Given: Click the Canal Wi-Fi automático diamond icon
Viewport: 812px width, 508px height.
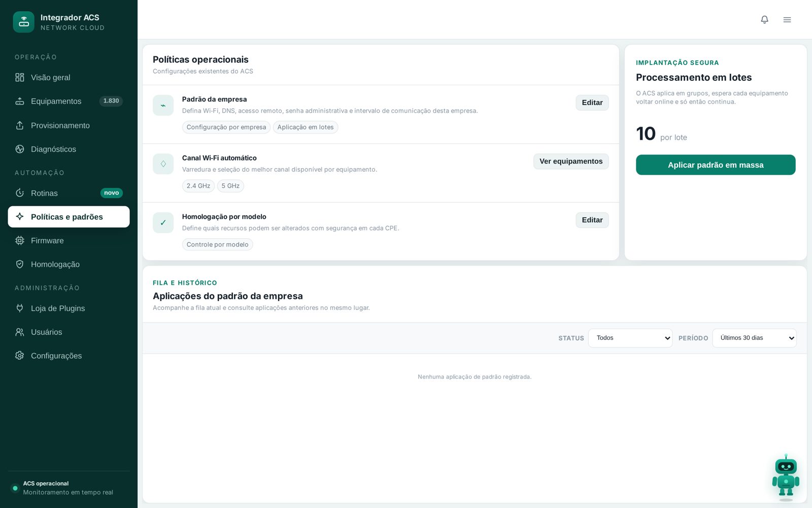Looking at the screenshot, I should pos(163,164).
